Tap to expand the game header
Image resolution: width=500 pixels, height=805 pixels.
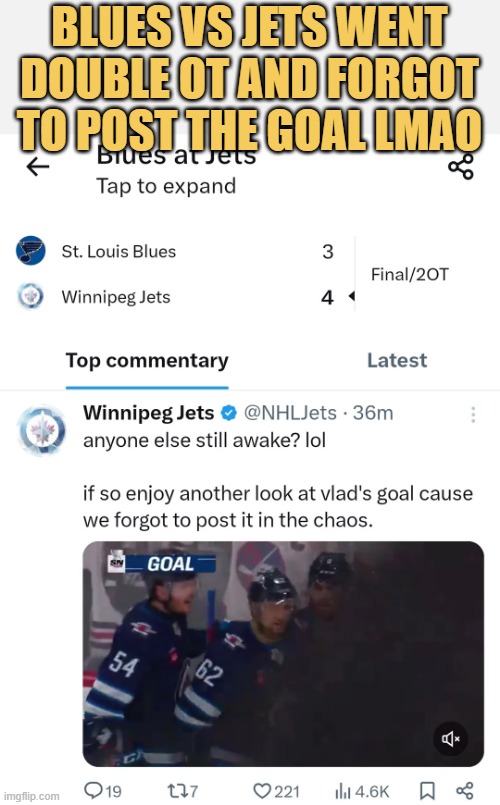pos(166,186)
